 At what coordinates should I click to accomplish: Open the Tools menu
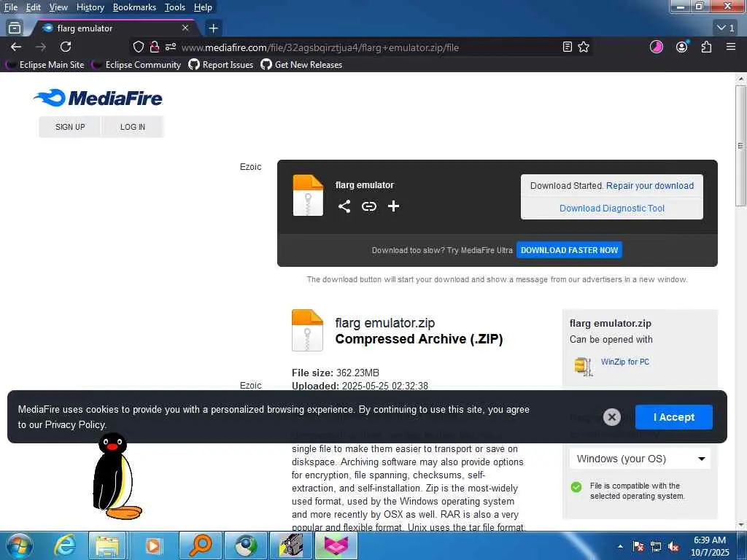coord(175,7)
